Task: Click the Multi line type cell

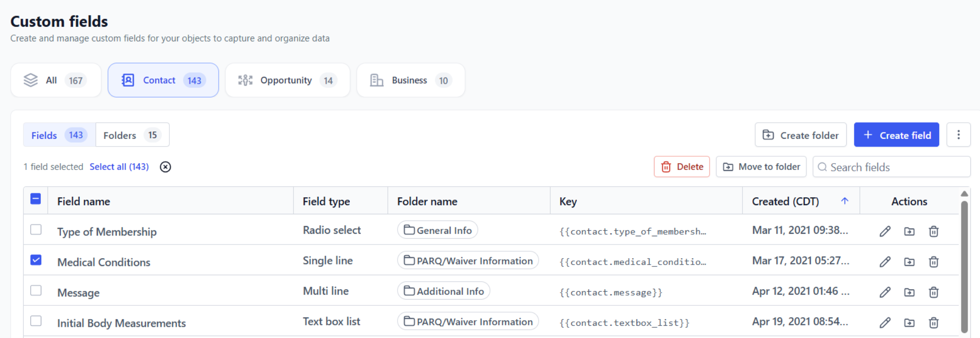Action: click(x=326, y=291)
